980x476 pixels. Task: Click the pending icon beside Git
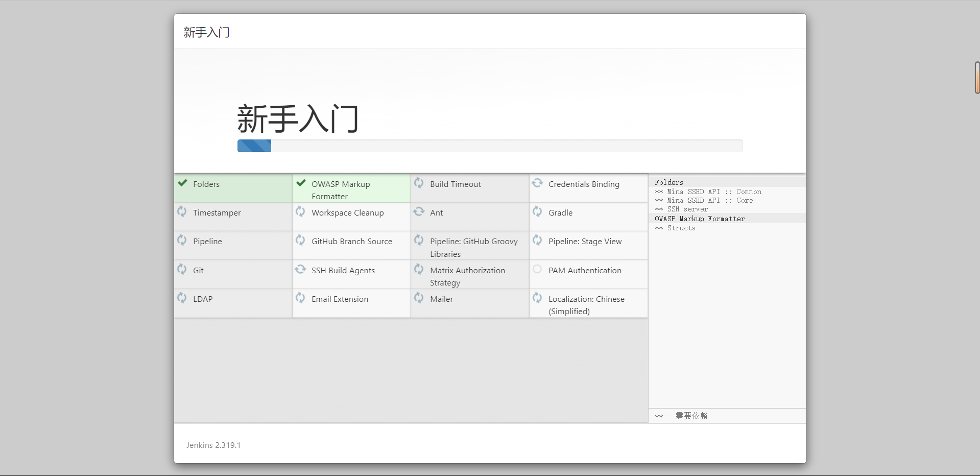click(x=182, y=269)
